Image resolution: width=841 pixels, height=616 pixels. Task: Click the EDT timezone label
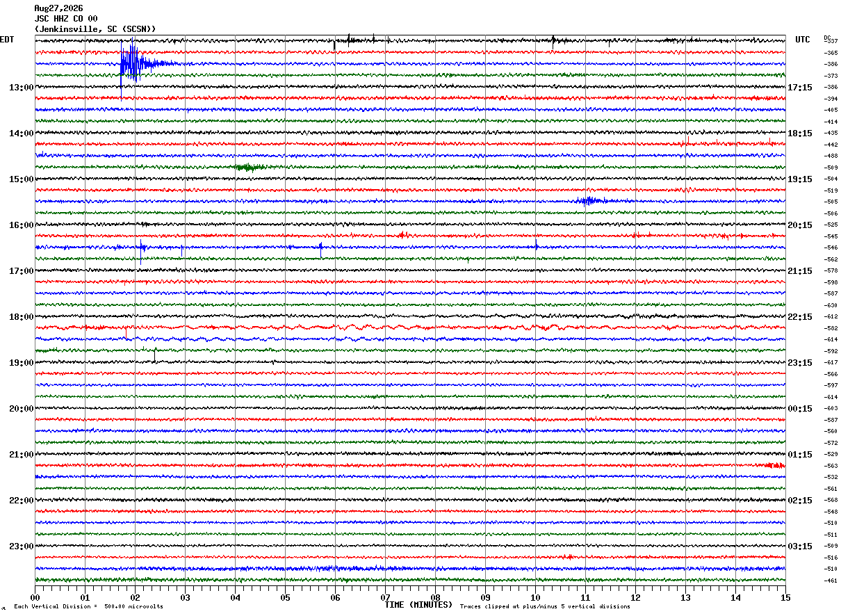7,40
